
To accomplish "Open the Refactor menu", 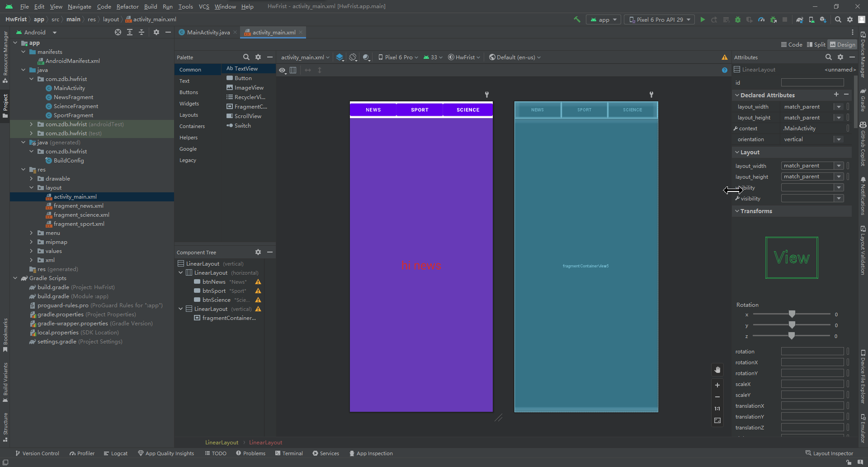I will pyautogui.click(x=127, y=6).
